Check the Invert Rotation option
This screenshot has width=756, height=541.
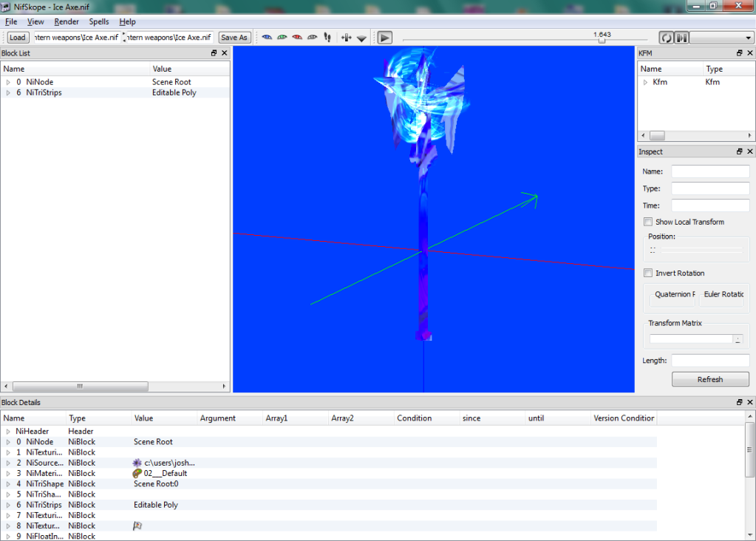[x=648, y=273]
